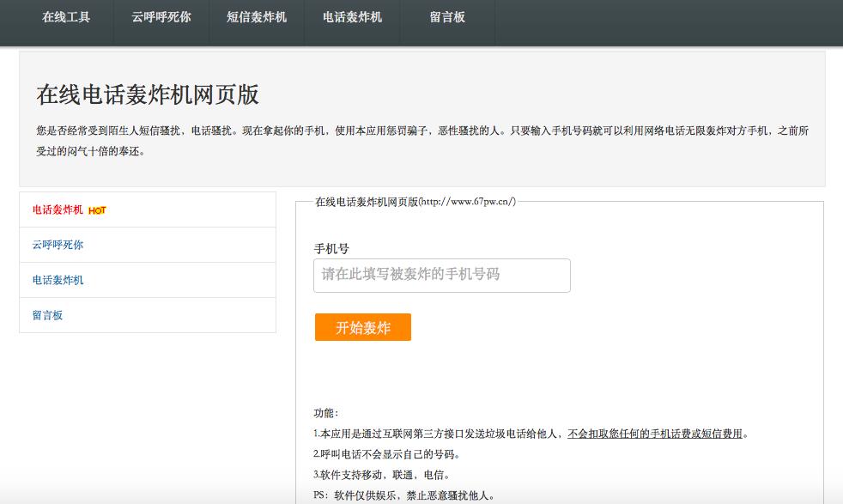843x504 pixels.
Task: Switch to the 短信轰炸机 tab
Action: (x=255, y=18)
